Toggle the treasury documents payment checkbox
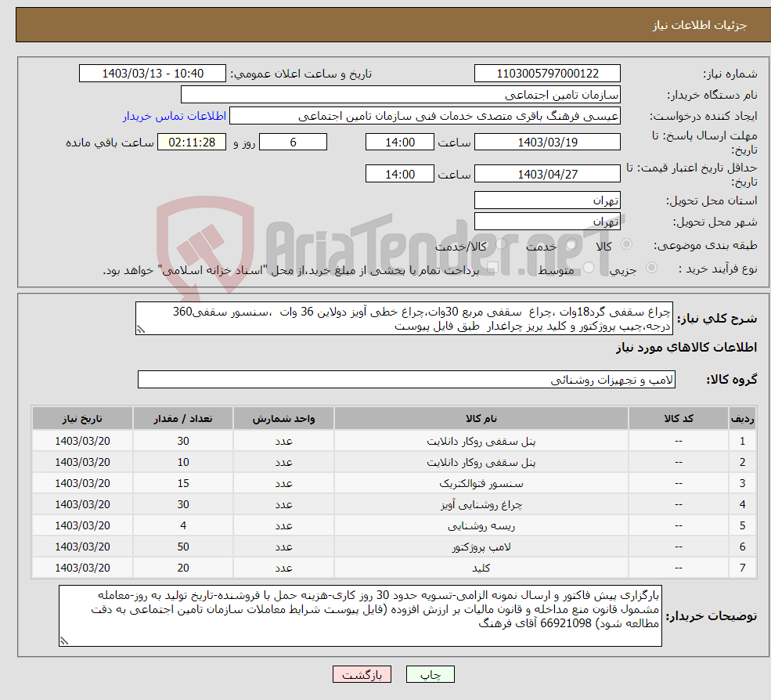 (492, 267)
